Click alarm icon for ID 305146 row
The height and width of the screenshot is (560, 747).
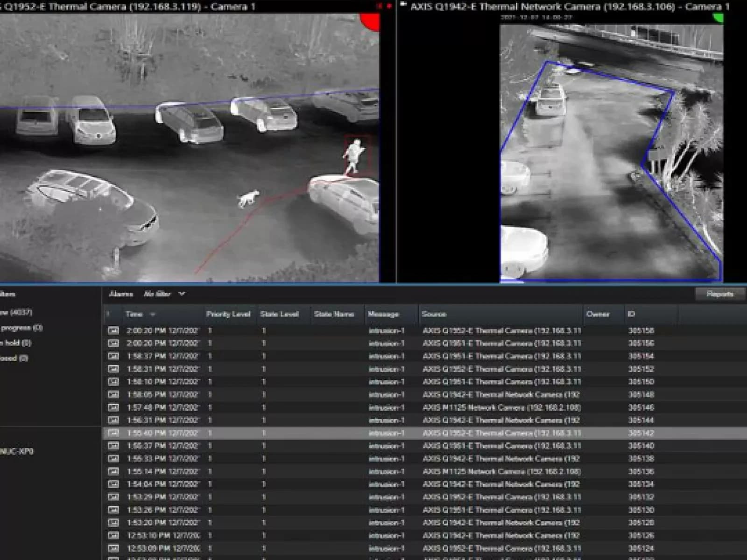tap(113, 407)
